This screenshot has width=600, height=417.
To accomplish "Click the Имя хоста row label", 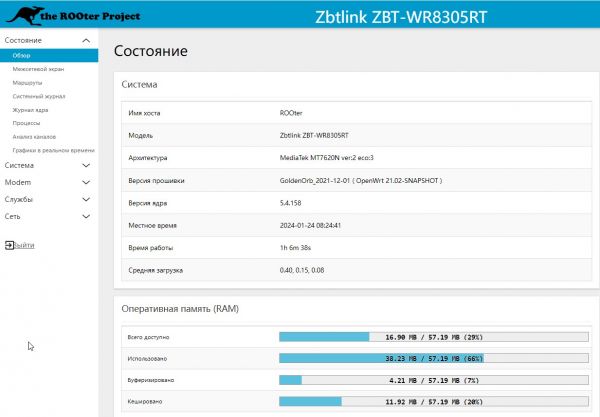I will pos(144,113).
